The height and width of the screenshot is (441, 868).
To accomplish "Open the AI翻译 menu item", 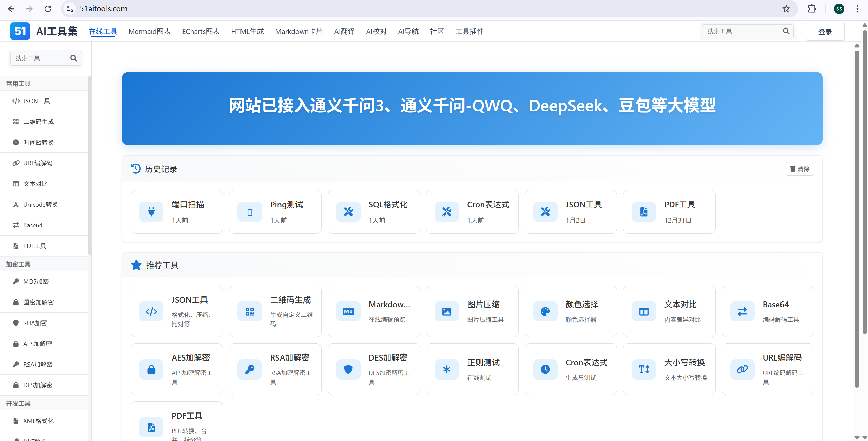I will [344, 31].
